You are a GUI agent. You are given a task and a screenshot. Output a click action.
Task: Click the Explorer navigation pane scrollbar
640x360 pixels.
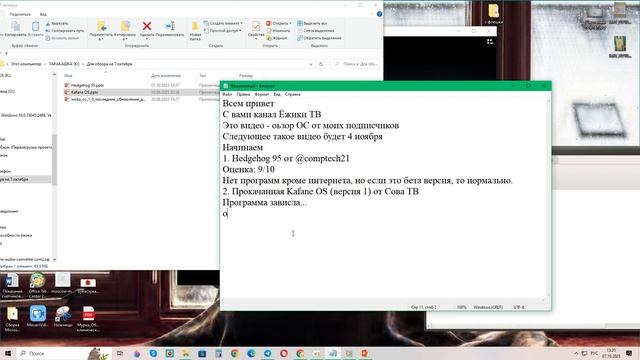click(x=54, y=159)
